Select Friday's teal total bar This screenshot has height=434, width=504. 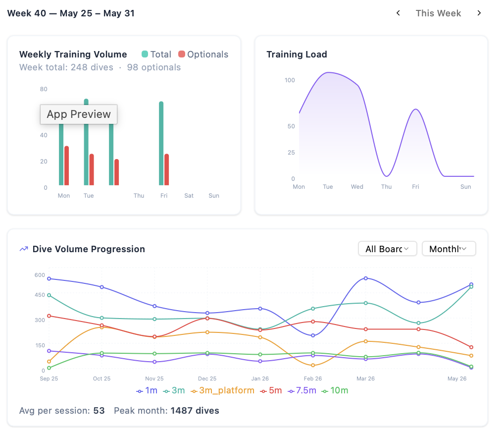click(x=161, y=144)
